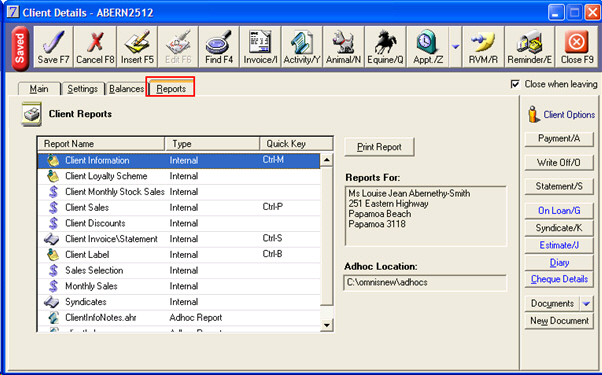Click the Client Reports printer icon
This screenshot has width=602, height=375.
pos(31,114)
